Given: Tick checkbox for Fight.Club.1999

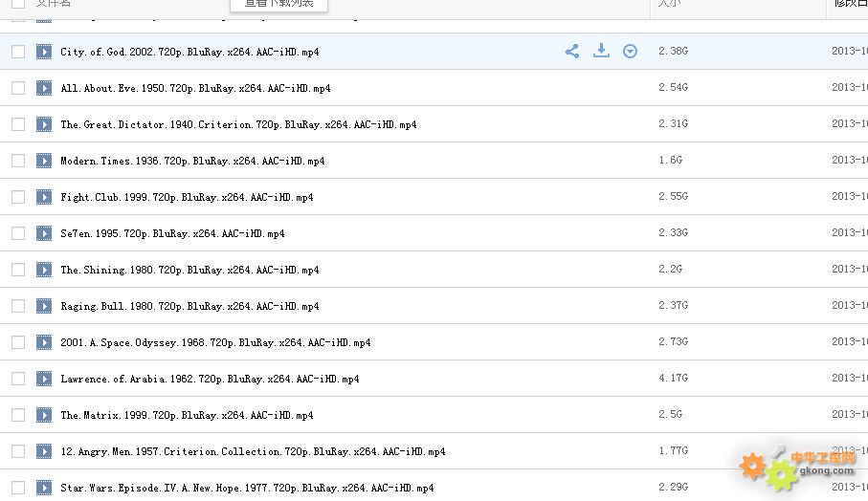Looking at the screenshot, I should pos(18,197).
